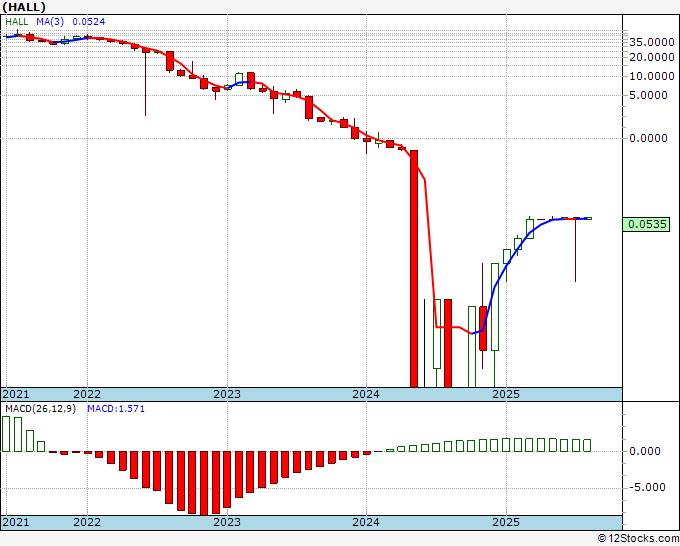Click the 10.0000 price axis label
Viewport: 680px width, 546px height.
pos(652,76)
